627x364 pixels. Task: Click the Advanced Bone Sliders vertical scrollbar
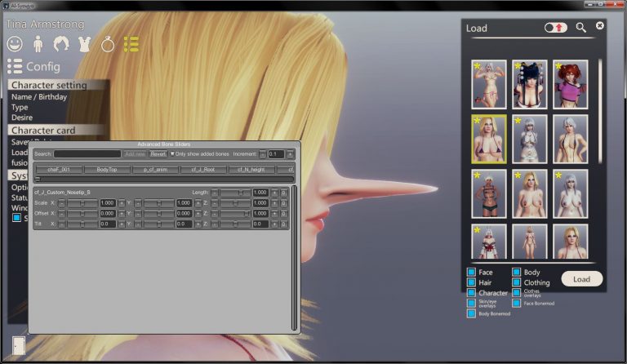click(x=295, y=258)
